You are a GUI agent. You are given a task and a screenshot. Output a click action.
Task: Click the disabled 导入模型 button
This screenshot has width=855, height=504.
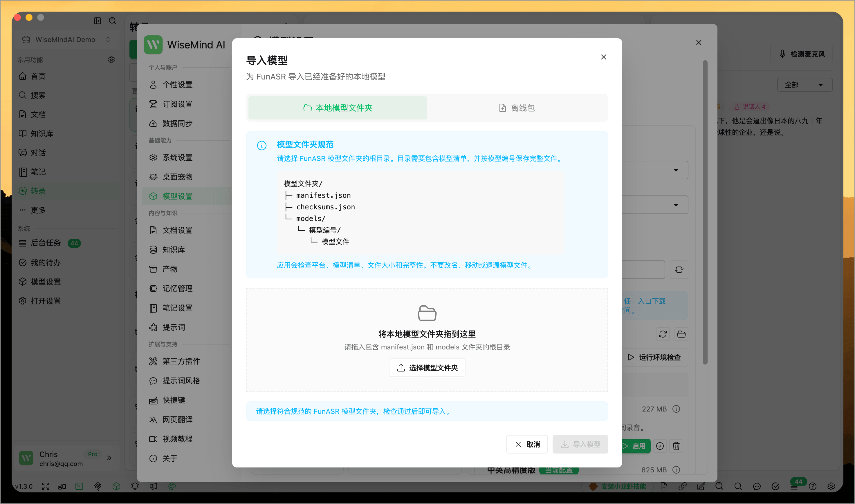click(580, 444)
